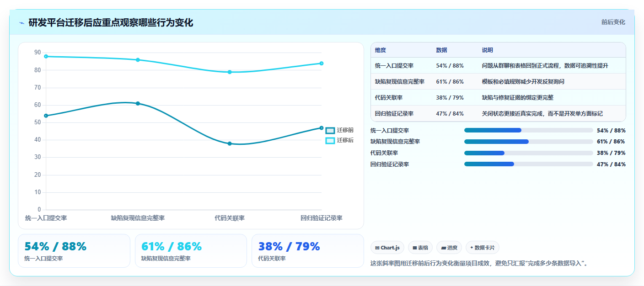The width and height of the screenshot is (644, 286).
Task: Click the 38% / 79% data card
Action: (308, 251)
